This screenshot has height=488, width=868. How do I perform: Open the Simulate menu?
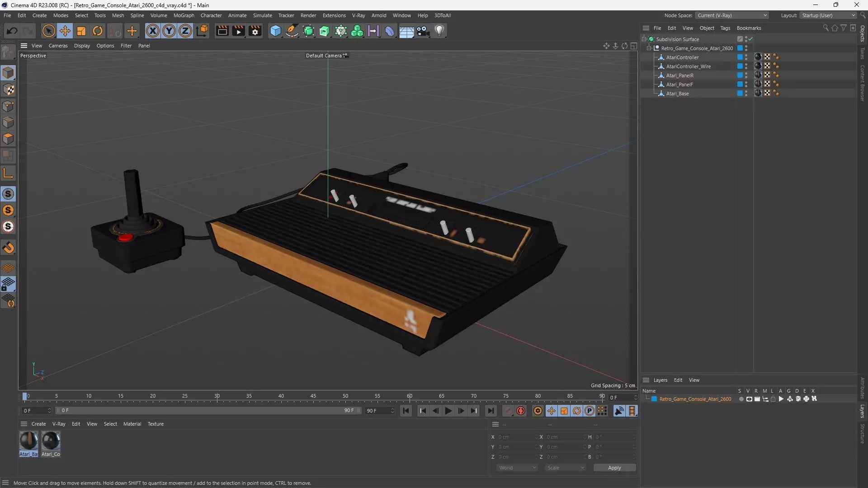click(262, 15)
